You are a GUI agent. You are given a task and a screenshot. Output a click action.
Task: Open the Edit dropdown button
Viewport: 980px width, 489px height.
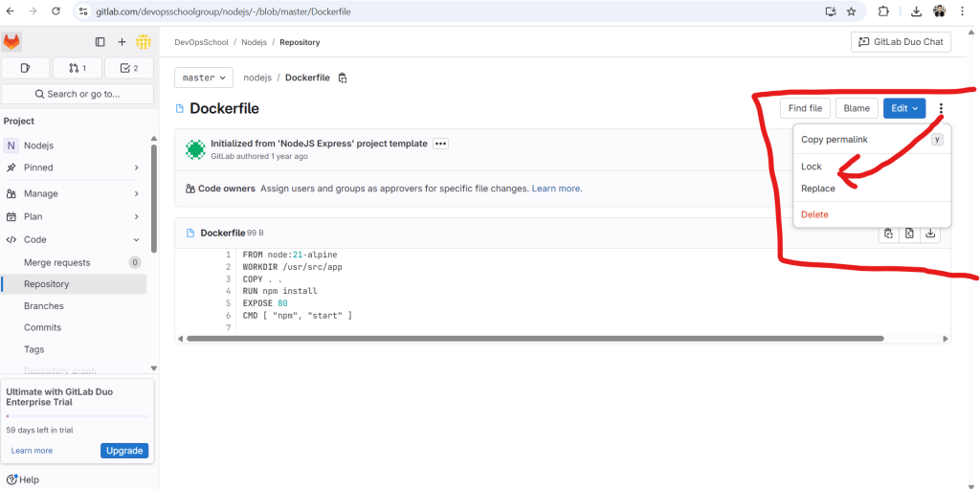(904, 108)
